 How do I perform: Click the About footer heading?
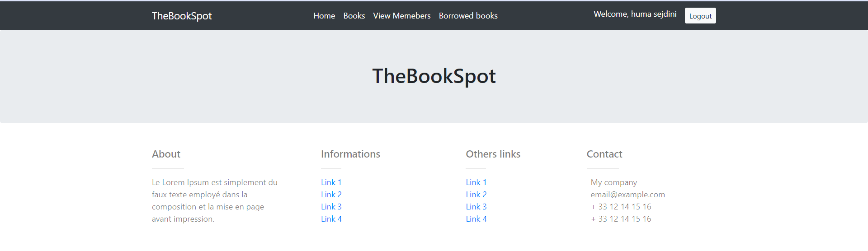point(166,154)
